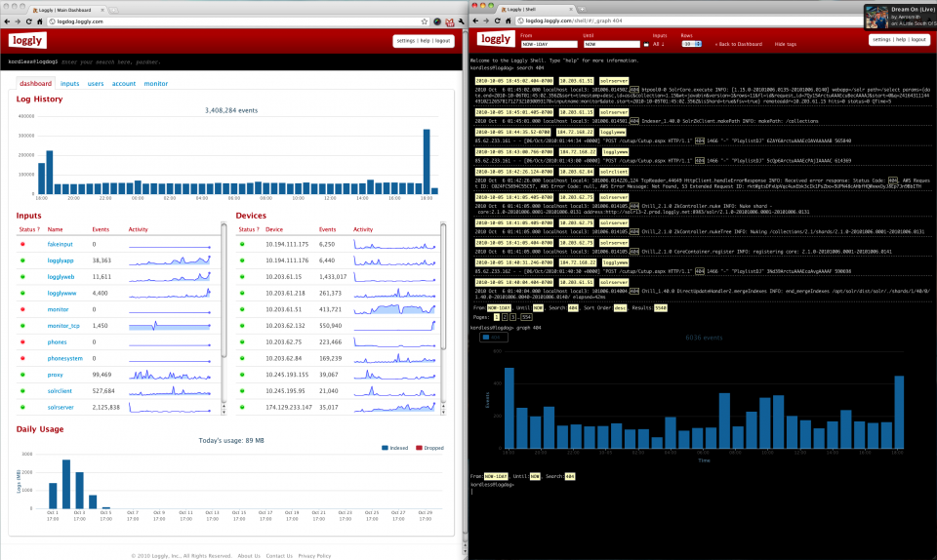This screenshot has height=560, width=937.
Task: Open a new tab in the dashboard browser window
Action: click(x=113, y=10)
